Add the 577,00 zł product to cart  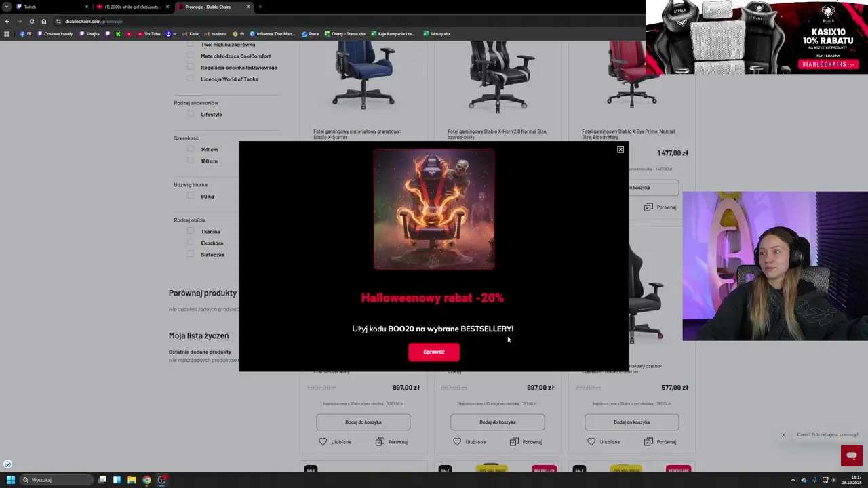[x=632, y=422]
